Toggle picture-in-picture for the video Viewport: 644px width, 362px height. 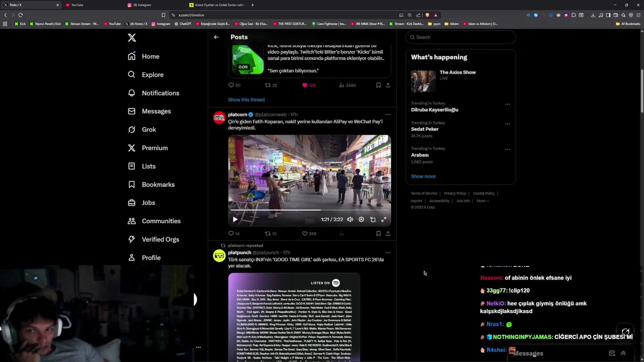[373, 220]
